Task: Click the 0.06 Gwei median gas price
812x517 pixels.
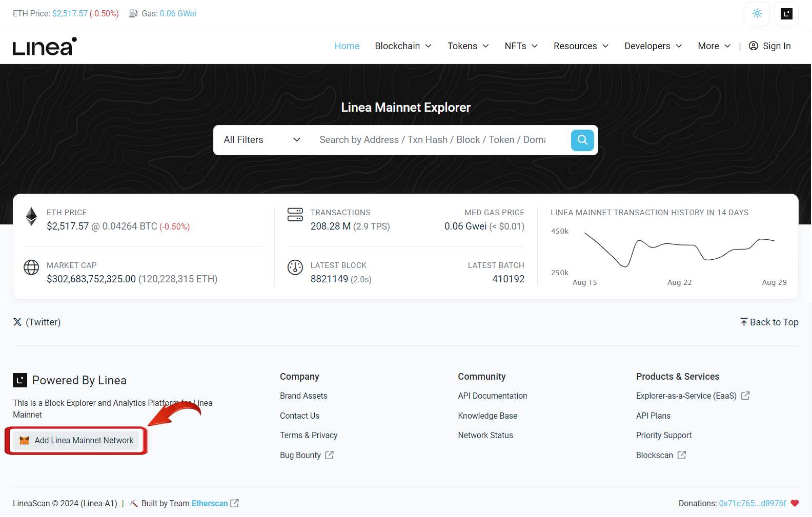Action: point(465,226)
